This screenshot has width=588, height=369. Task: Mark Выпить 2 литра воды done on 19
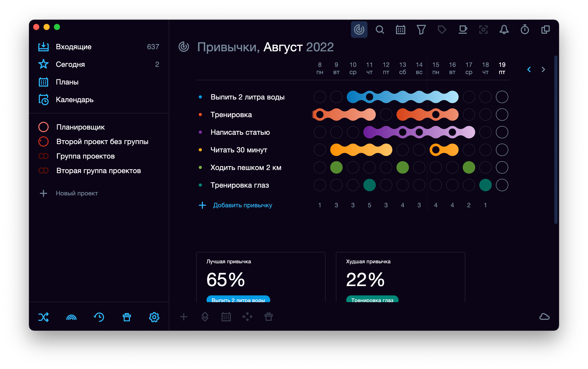[x=502, y=97]
